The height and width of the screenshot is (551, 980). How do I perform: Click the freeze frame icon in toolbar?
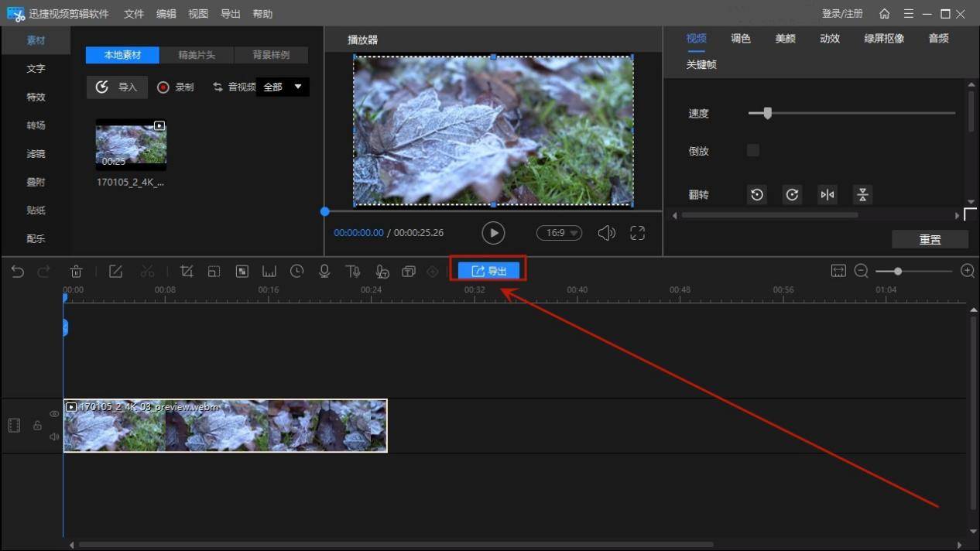coord(269,271)
